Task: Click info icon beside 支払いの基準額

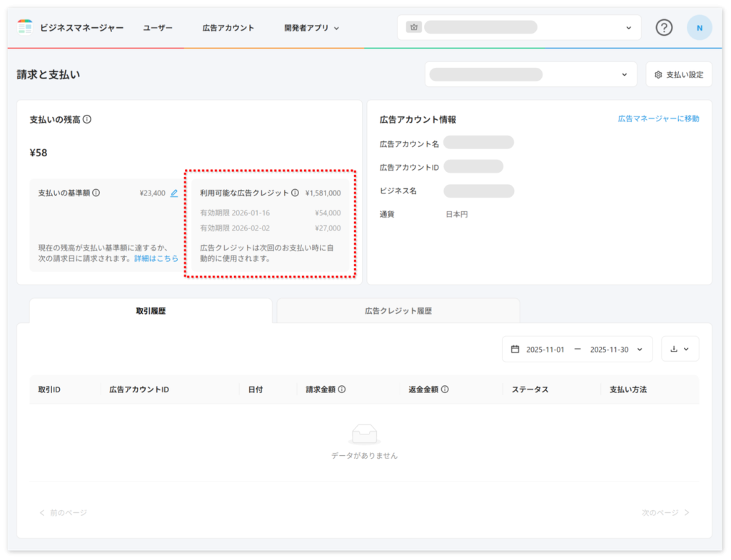Action: click(96, 193)
